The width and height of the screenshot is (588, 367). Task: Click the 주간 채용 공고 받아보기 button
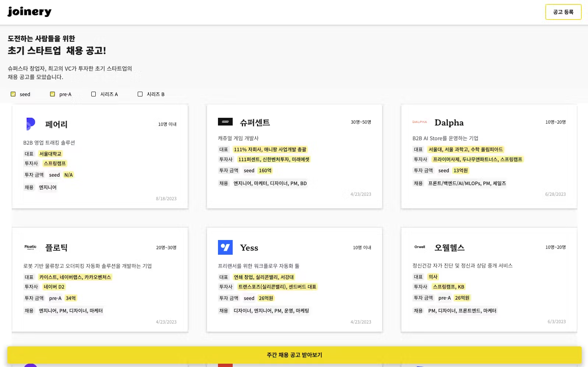(x=294, y=355)
